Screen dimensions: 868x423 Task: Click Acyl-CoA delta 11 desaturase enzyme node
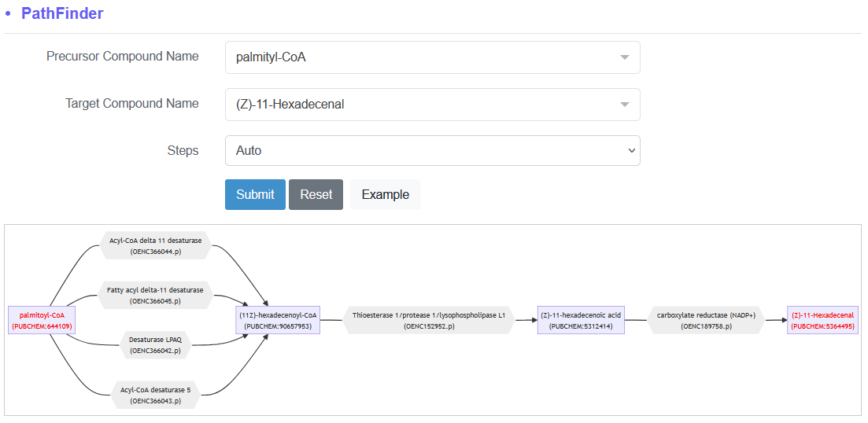[156, 246]
